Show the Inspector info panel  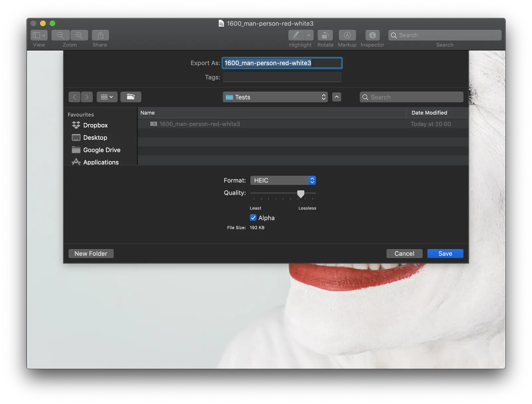(x=372, y=35)
